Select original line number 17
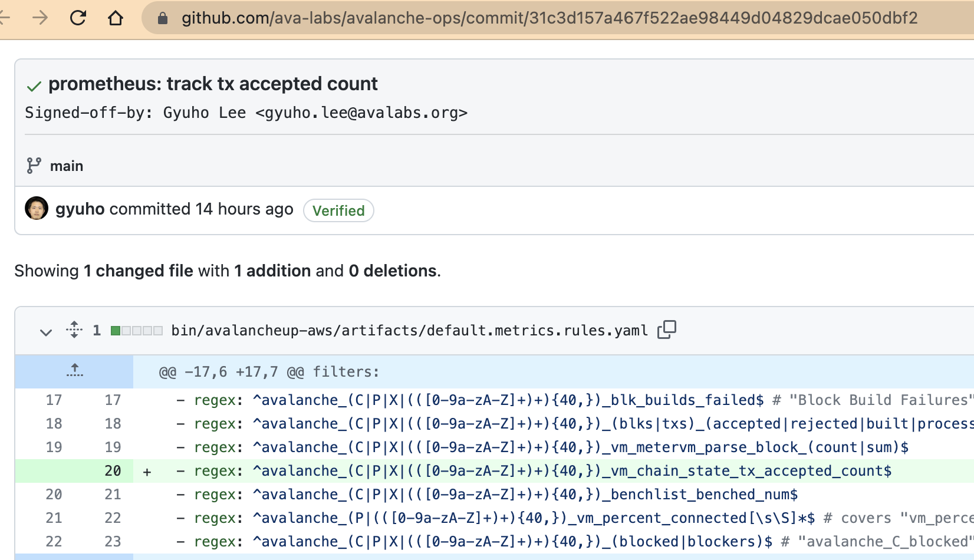974x560 pixels. tap(54, 400)
